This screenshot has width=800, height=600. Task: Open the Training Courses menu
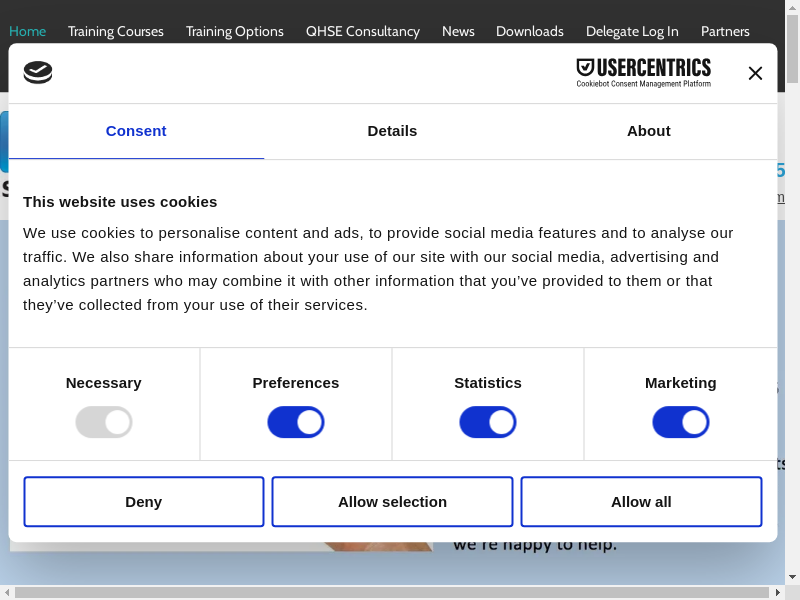point(116,31)
